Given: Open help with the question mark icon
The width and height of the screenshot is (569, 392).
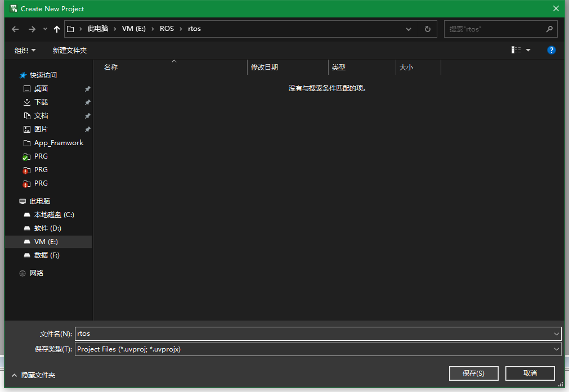Looking at the screenshot, I should (551, 50).
